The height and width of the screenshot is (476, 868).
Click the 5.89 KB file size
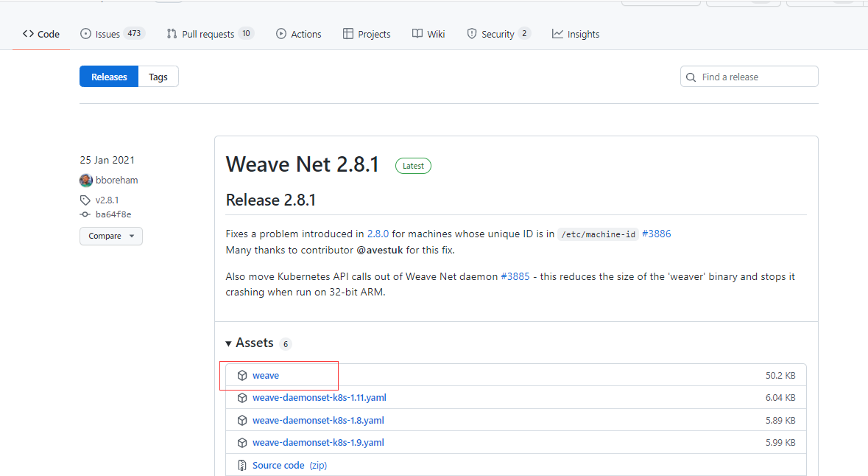[x=780, y=420]
